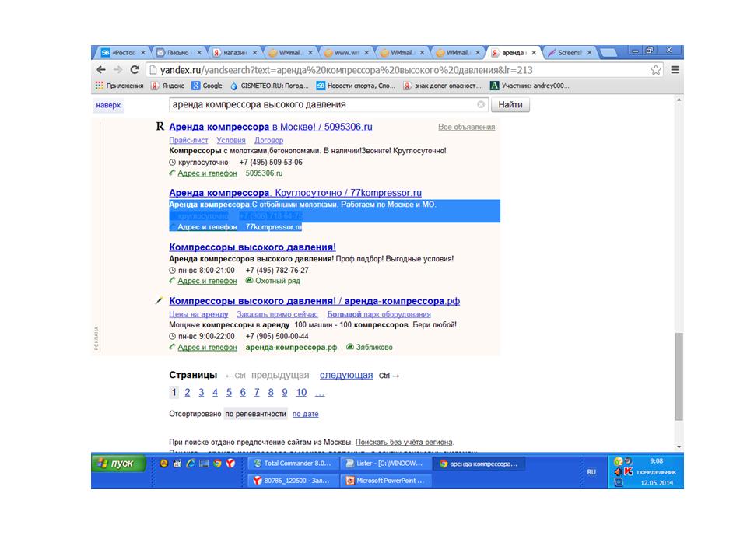Open a new tab with the blank tab button
The image size is (747, 560).
tap(608, 52)
